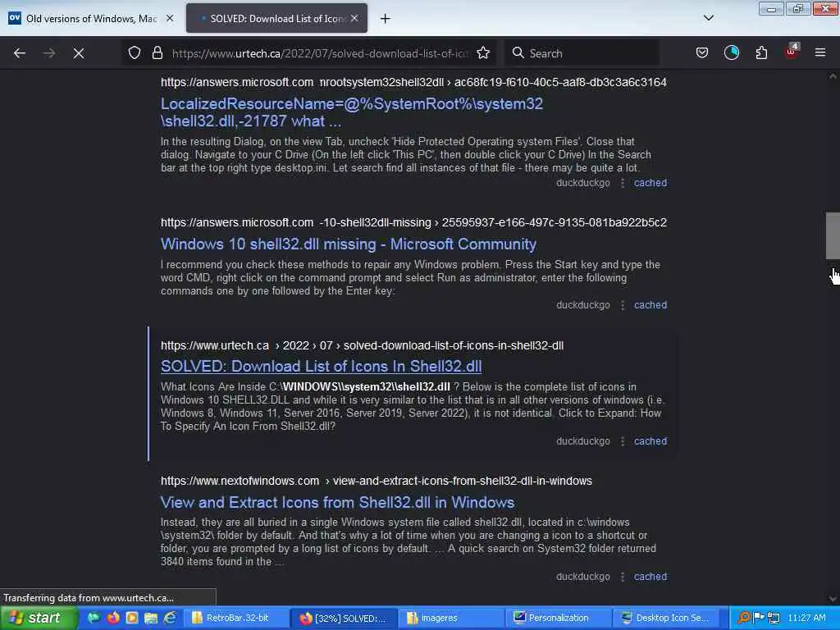Open the Extensions puzzle-piece menu
The width and height of the screenshot is (840, 630).
tap(761, 53)
